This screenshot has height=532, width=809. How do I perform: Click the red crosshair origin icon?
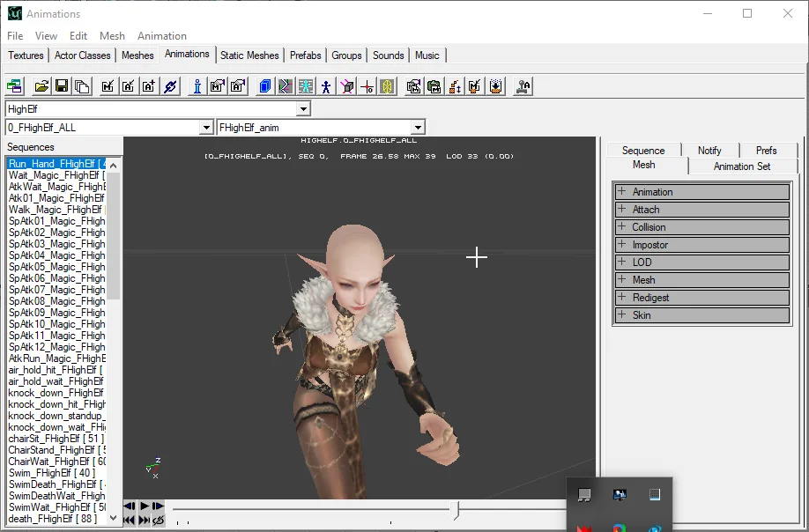click(367, 86)
